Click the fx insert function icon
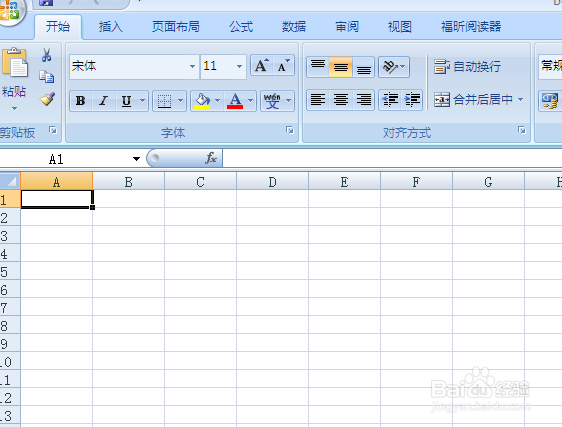The image size is (562, 427). click(211, 158)
